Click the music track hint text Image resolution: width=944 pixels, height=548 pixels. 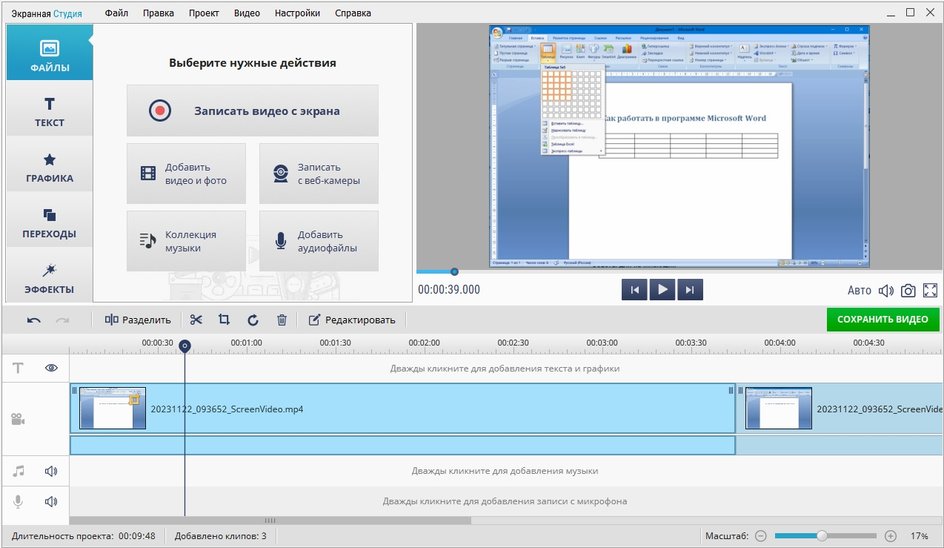pyautogui.click(x=505, y=470)
